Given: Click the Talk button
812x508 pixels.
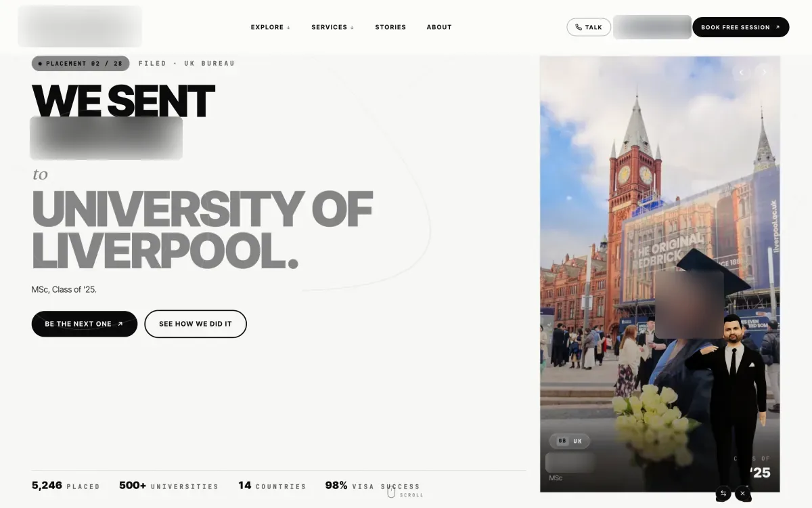Looking at the screenshot, I should click(x=589, y=27).
